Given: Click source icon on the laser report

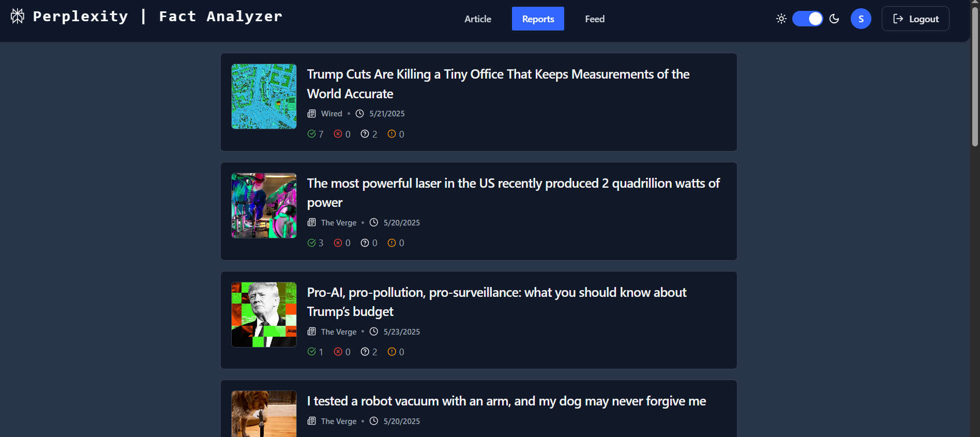Looking at the screenshot, I should [x=312, y=222].
